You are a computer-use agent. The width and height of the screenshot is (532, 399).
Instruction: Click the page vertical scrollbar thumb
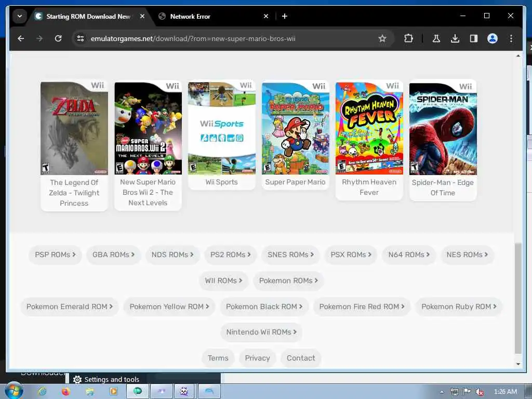(518, 298)
